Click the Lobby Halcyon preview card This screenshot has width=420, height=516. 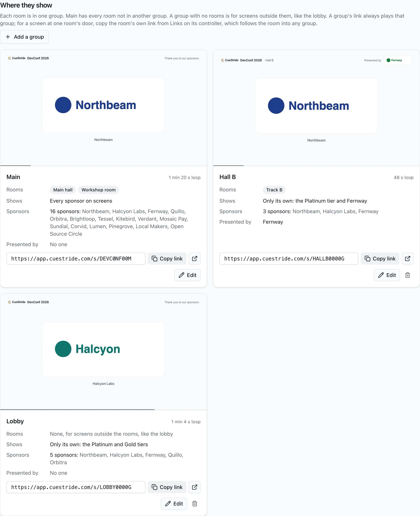coord(103,349)
